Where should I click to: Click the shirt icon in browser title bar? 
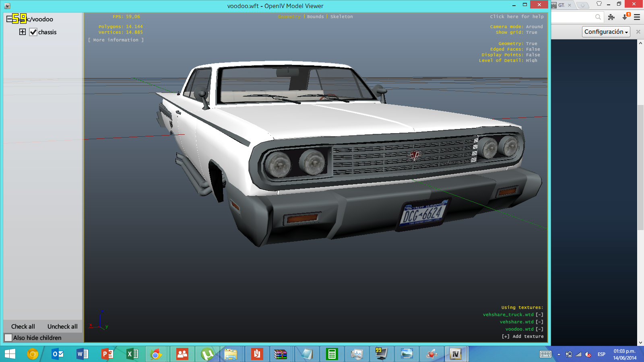599,4
